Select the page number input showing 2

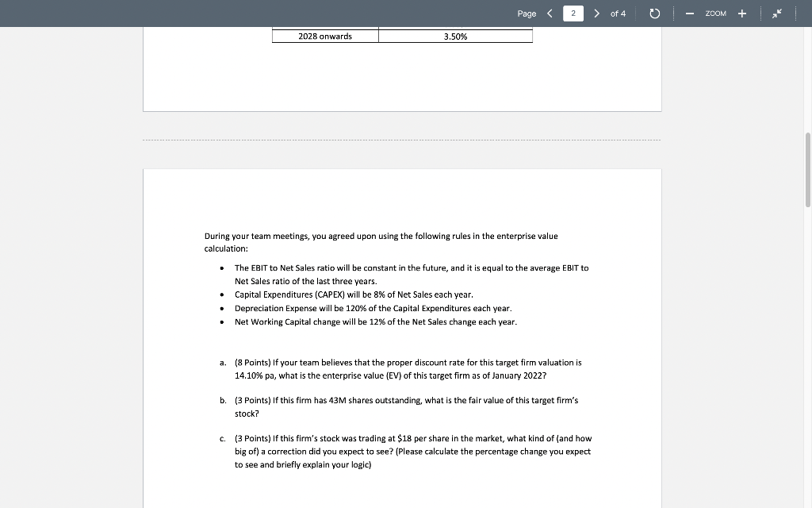[x=573, y=13]
